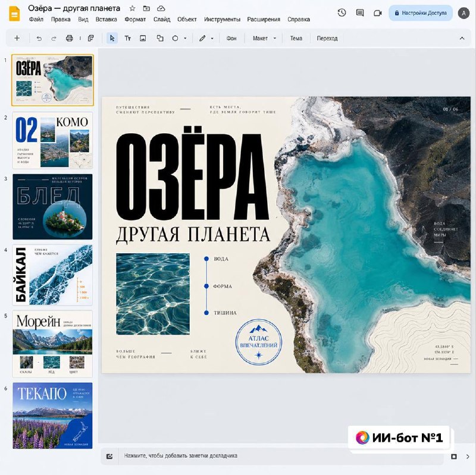This screenshot has height=475, width=476.
Task: Open the Справка menu
Action: pos(299,20)
